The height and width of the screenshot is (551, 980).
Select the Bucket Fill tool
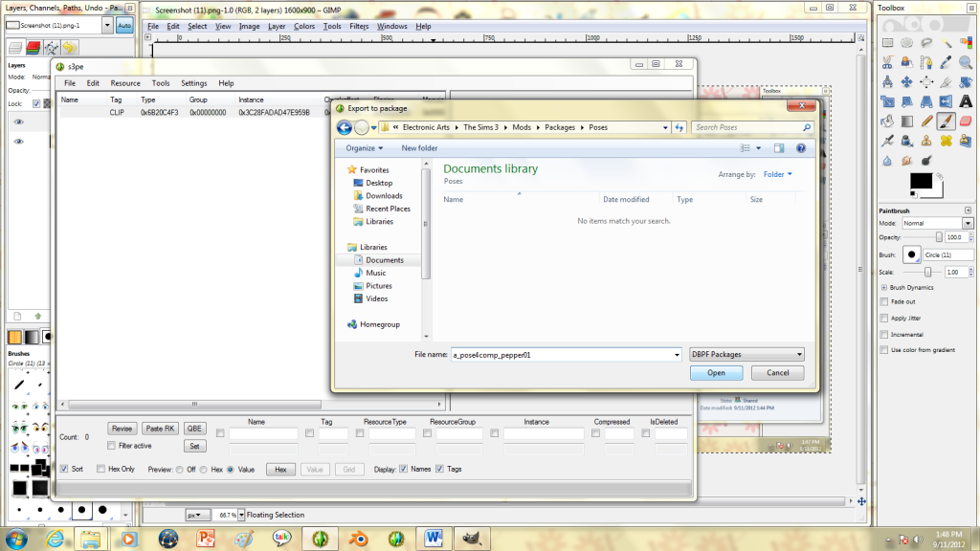click(x=887, y=121)
